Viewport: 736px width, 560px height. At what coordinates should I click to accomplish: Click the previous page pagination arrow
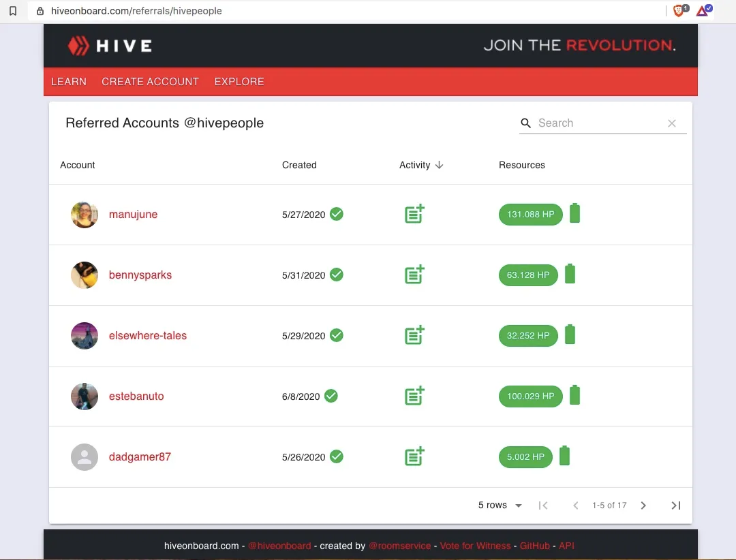click(575, 505)
